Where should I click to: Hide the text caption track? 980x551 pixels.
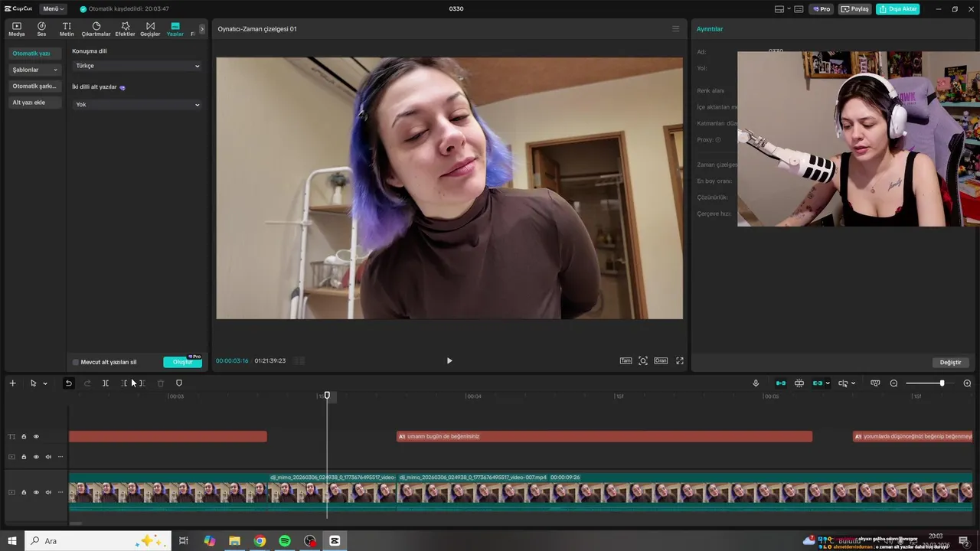point(36,437)
